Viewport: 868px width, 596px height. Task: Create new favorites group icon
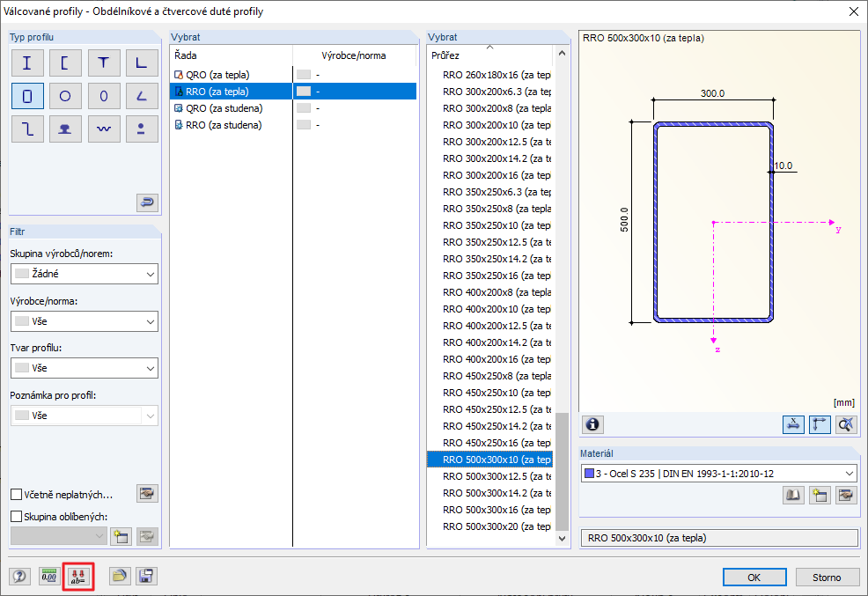point(121,536)
